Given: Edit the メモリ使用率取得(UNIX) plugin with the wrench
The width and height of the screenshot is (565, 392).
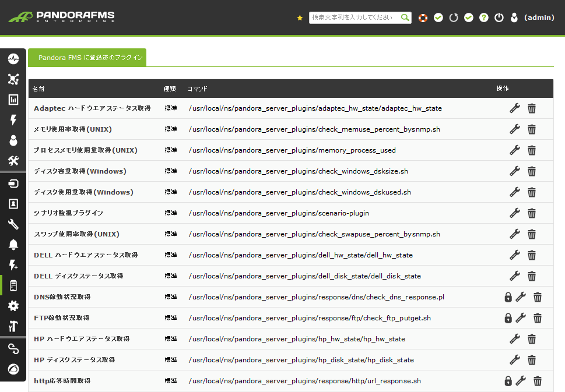Looking at the screenshot, I should pyautogui.click(x=515, y=129).
